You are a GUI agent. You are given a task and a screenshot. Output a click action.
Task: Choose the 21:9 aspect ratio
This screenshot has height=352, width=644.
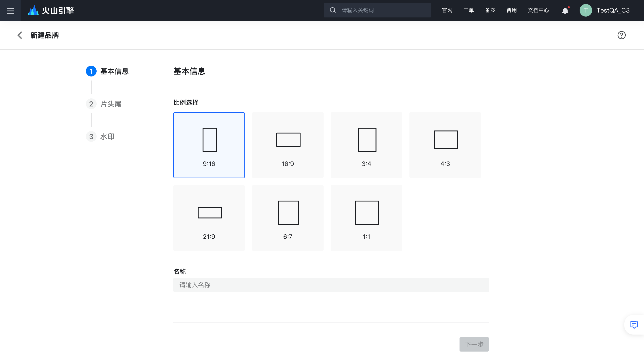pos(209,218)
